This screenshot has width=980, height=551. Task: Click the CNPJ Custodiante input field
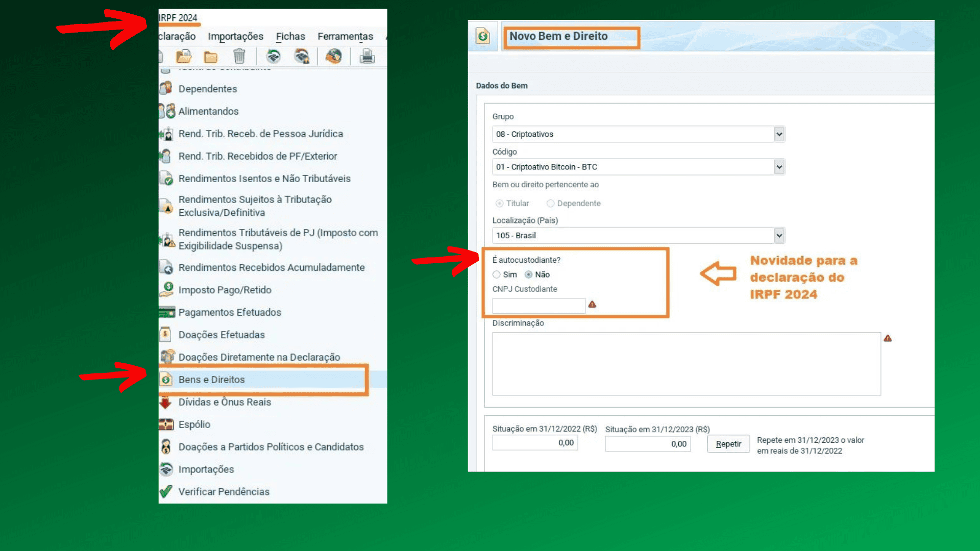(538, 306)
